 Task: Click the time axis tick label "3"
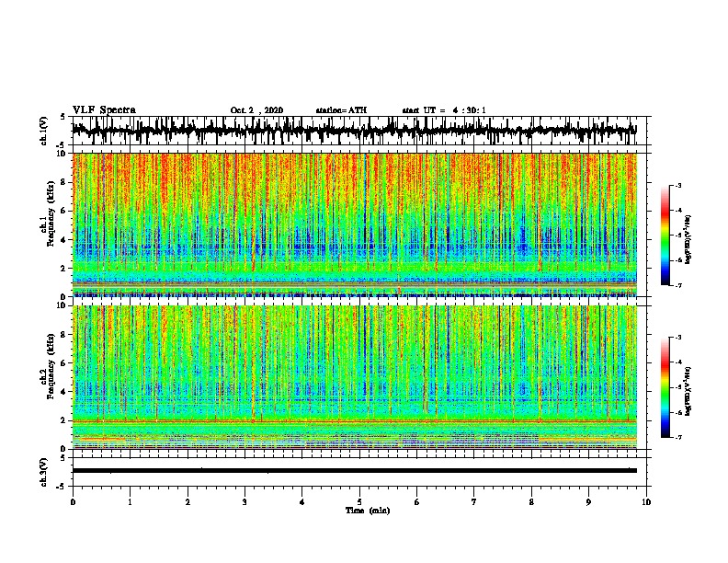[x=245, y=502]
